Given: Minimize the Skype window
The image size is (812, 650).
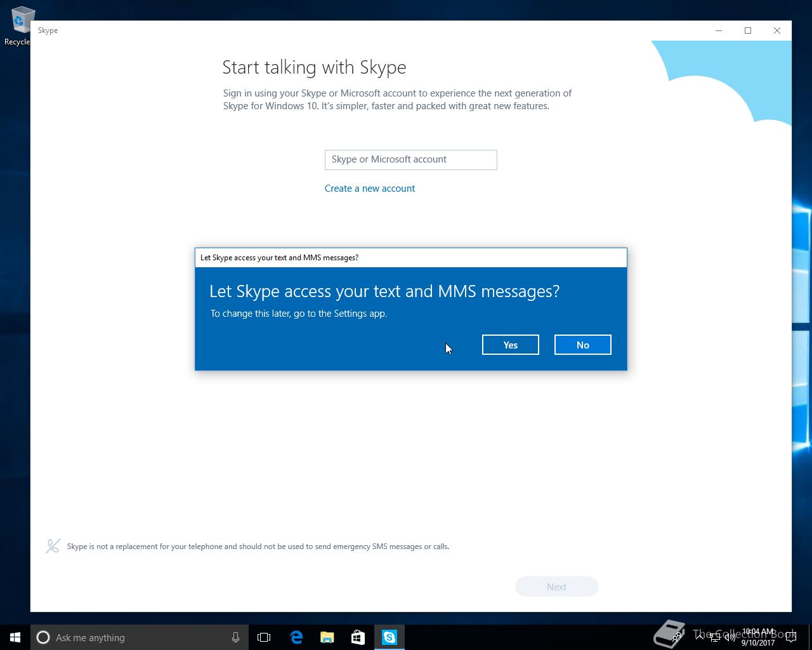Looking at the screenshot, I should pos(719,30).
